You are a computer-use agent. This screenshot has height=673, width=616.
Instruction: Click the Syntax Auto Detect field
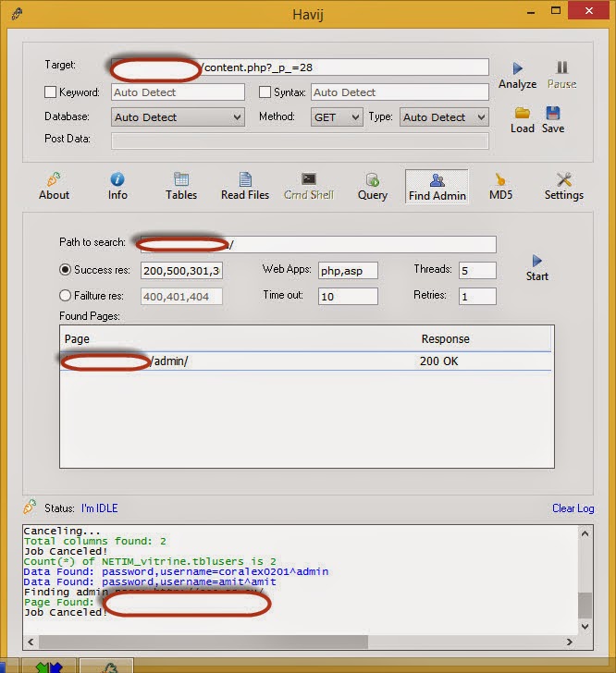point(400,92)
